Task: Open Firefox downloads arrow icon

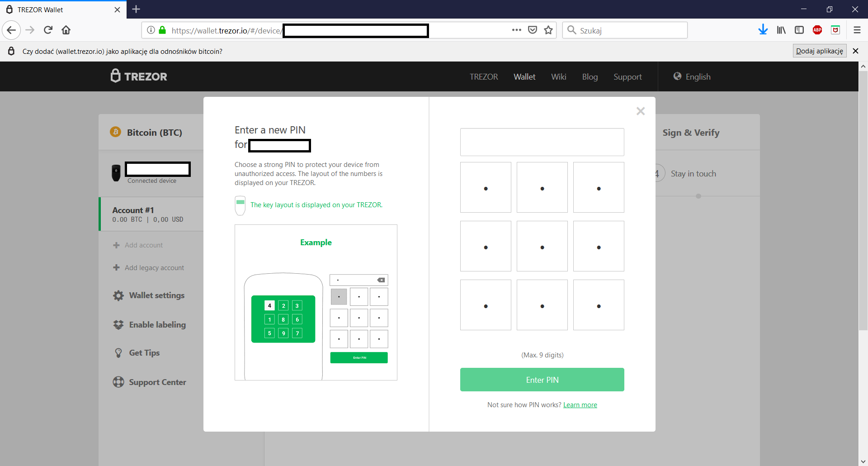Action: 763,30
